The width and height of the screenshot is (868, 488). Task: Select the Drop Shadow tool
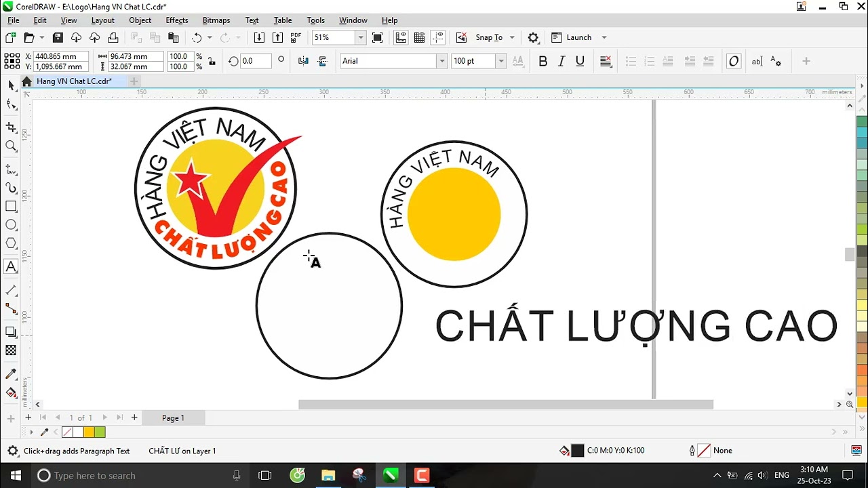pos(11,331)
